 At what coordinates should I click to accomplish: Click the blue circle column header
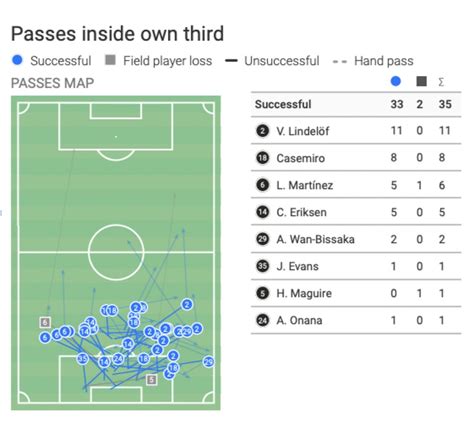click(395, 81)
